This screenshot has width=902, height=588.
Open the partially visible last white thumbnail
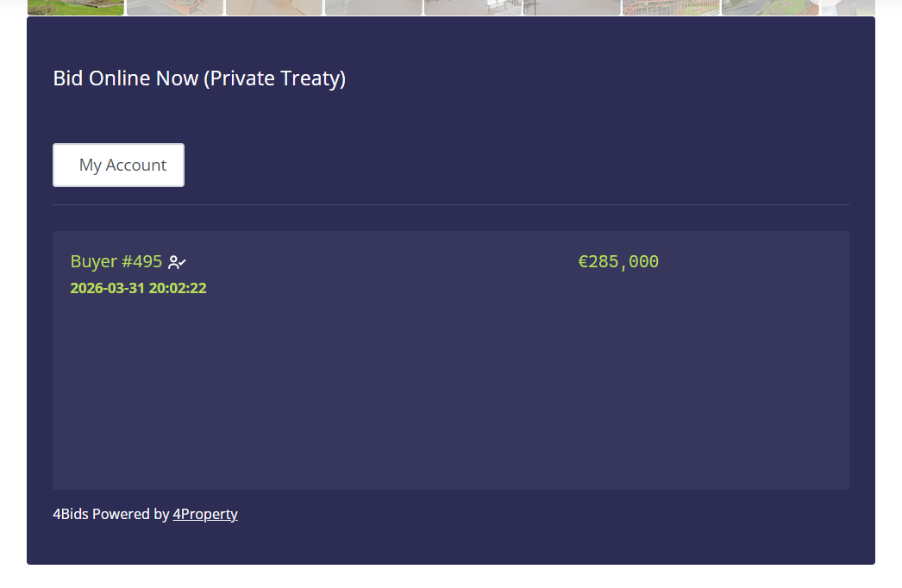click(x=849, y=7)
